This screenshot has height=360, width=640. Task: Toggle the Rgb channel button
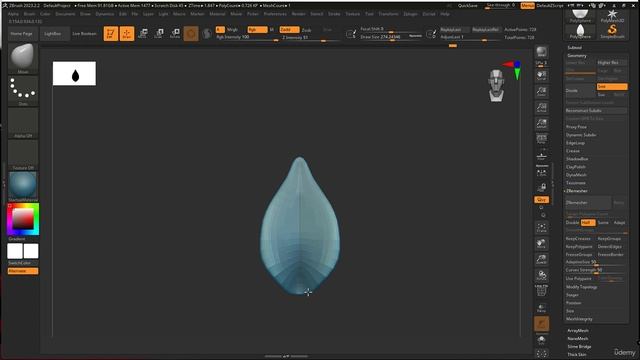click(258, 30)
